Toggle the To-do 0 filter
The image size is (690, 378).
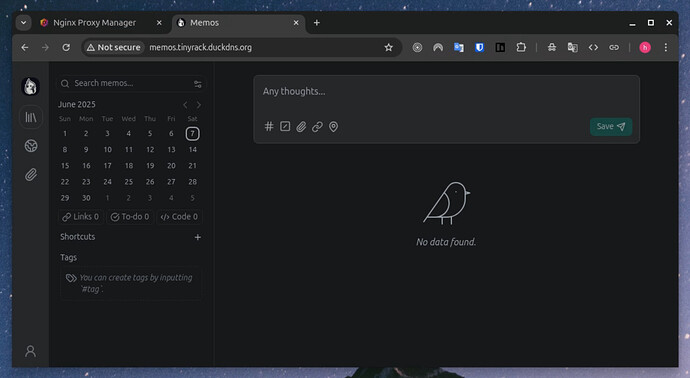click(x=130, y=217)
